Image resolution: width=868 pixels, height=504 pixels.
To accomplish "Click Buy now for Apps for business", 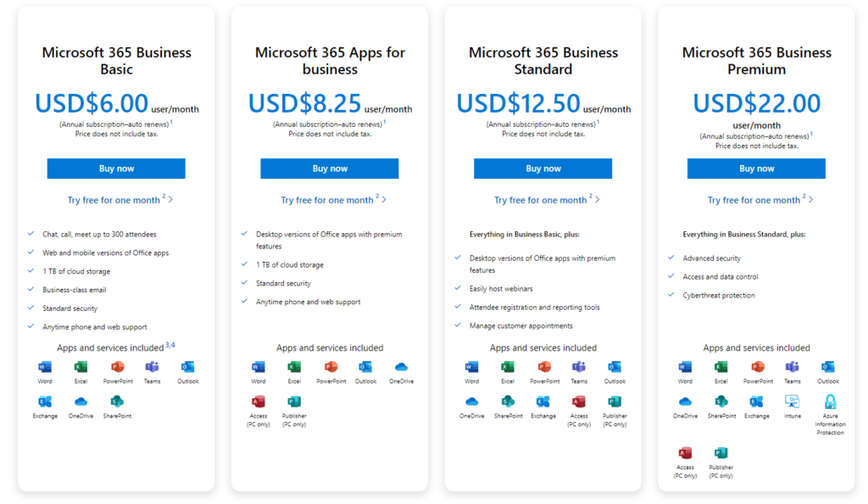I will point(330,169).
